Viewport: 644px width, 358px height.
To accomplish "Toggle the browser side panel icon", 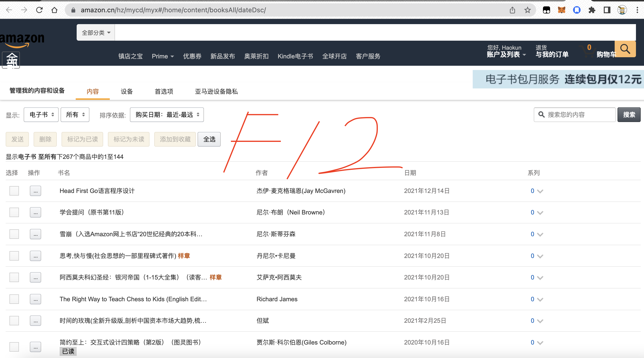I will tap(607, 10).
